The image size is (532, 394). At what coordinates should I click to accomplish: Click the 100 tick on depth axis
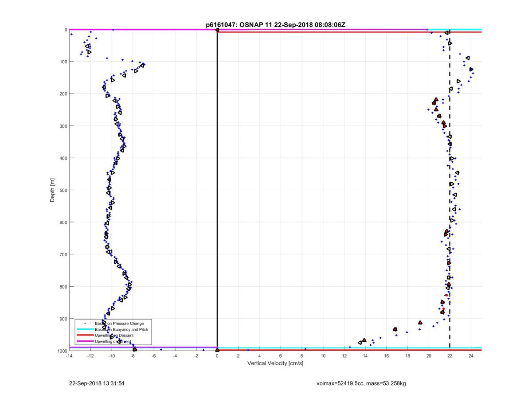(x=63, y=62)
